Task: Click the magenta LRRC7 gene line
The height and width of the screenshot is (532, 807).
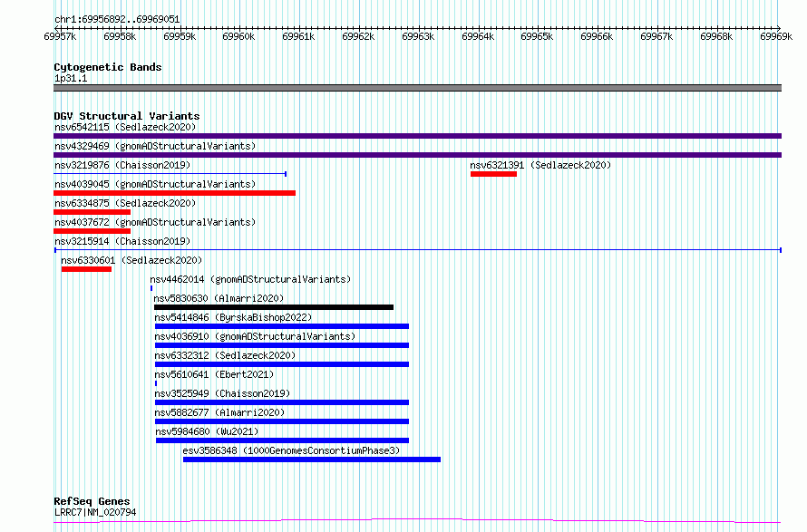Action: click(417, 521)
